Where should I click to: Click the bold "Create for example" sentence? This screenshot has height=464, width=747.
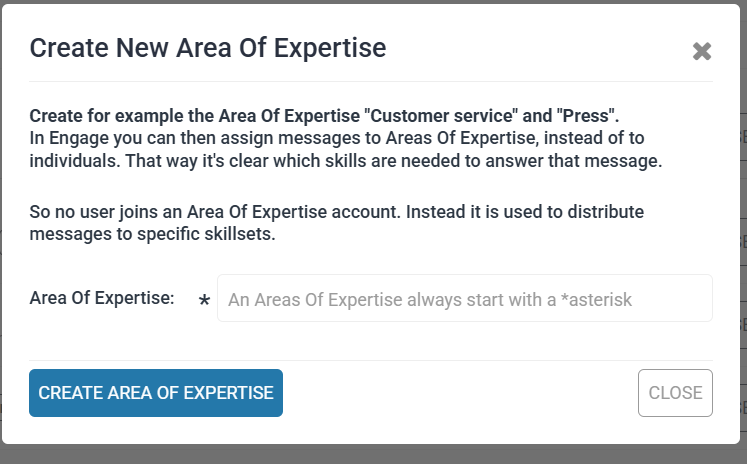[x=324, y=116]
